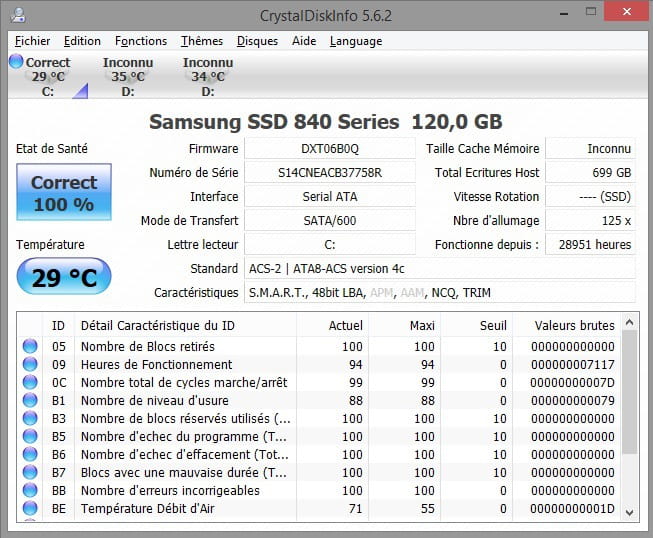Minimize the CrystalDiskInfo window
Screen dimensions: 653x538
tap(564, 12)
